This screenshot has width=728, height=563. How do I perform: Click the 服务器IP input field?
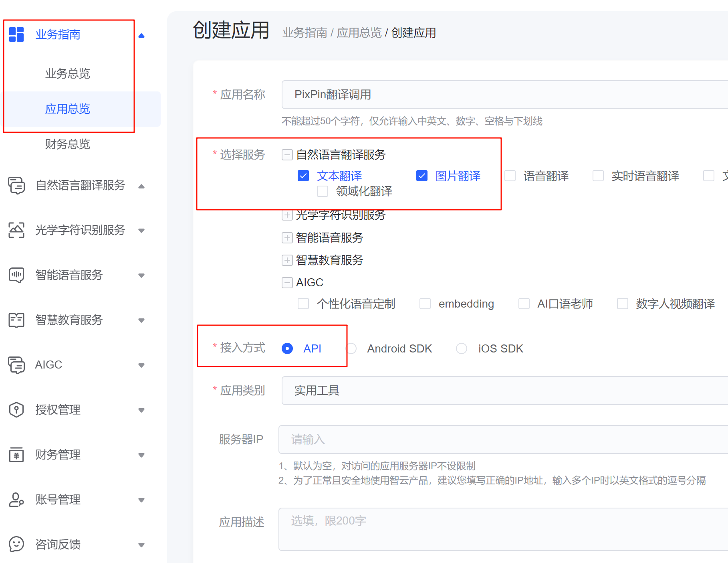pos(401,439)
